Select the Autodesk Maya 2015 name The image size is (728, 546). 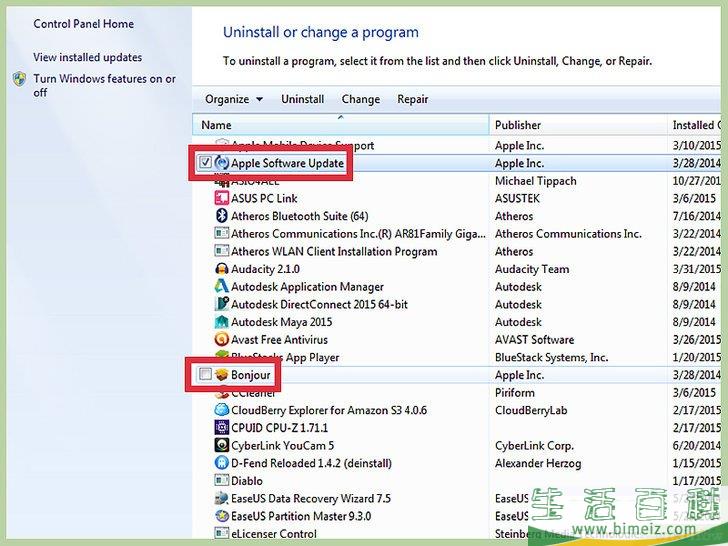[281, 322]
